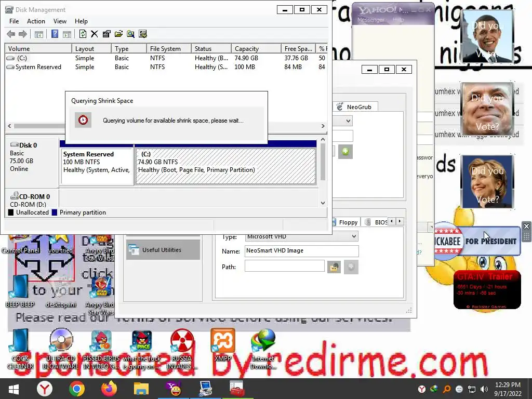Switch to the BIOS tab in EasyBCD

(x=376, y=222)
